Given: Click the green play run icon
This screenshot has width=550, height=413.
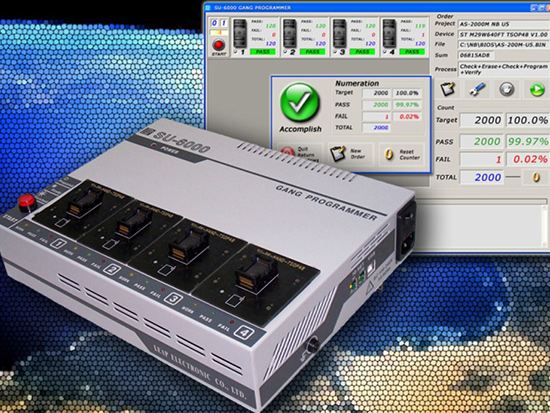Looking at the screenshot, I should coord(537,89).
